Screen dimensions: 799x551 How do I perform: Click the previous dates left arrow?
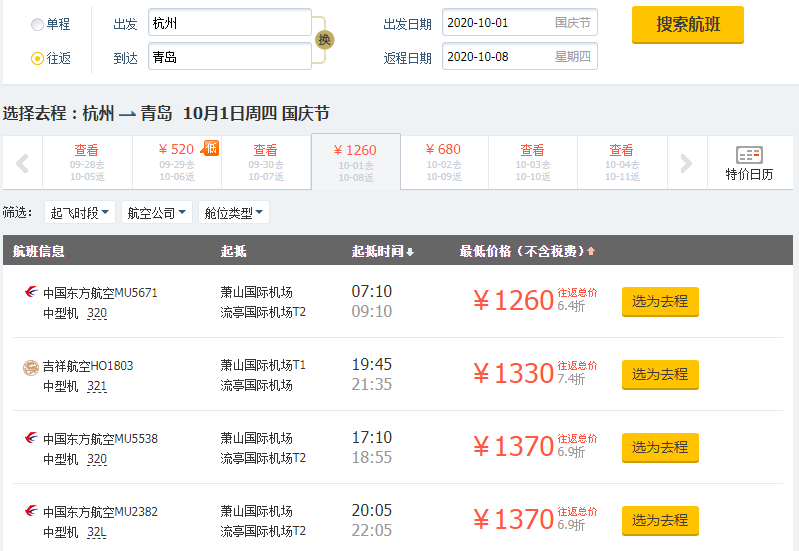click(x=22, y=163)
